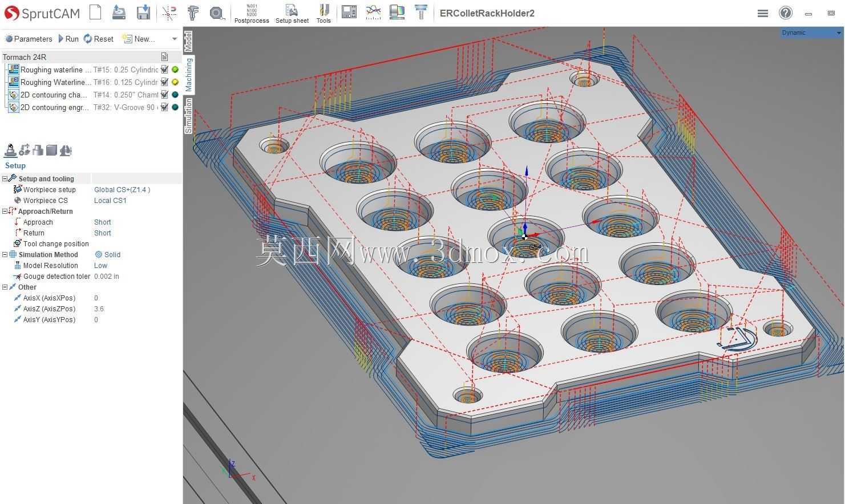Viewport: 845px width, 504px height.
Task: Open the gear transformations page icon
Action: pyautogui.click(x=24, y=151)
